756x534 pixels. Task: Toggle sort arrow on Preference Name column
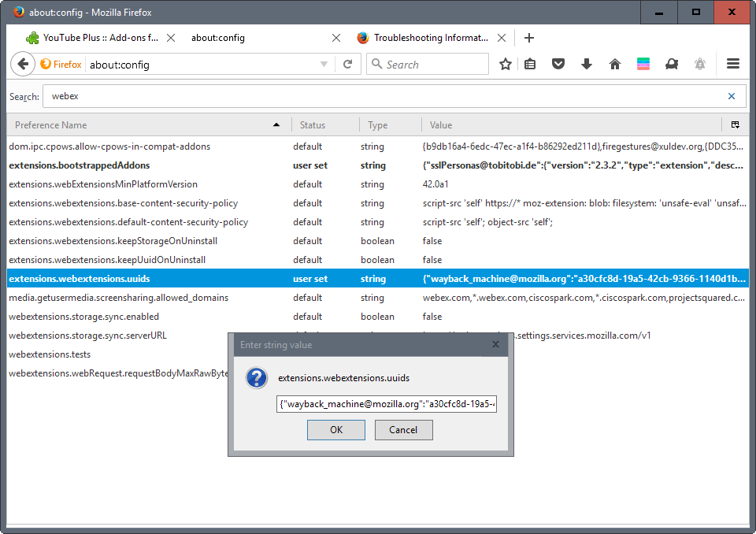point(276,125)
